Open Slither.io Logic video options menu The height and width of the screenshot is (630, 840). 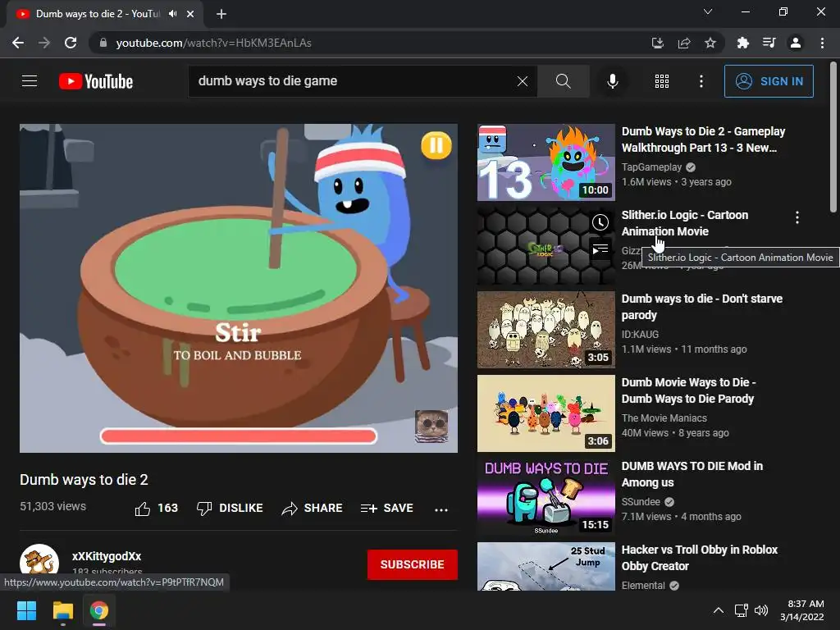[797, 217]
